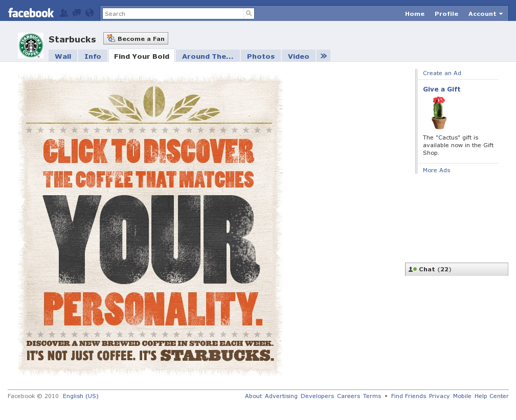Viewport: 516px width, 420px height.
Task: Open the Careers footer link
Action: pyautogui.click(x=348, y=396)
